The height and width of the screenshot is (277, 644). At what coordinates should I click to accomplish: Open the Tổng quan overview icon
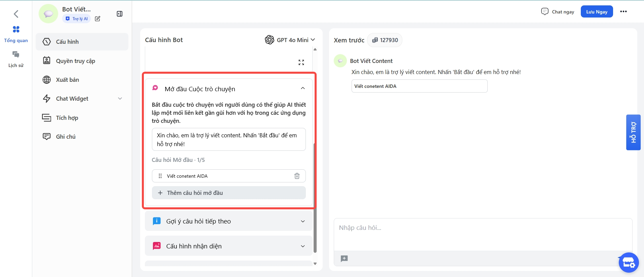pos(16,30)
